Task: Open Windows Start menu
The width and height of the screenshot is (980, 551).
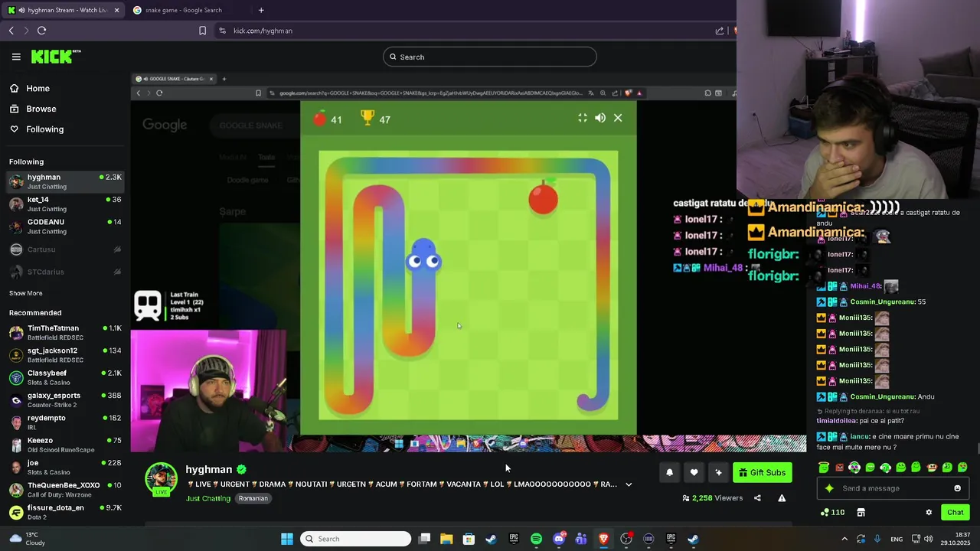Action: pyautogui.click(x=287, y=539)
